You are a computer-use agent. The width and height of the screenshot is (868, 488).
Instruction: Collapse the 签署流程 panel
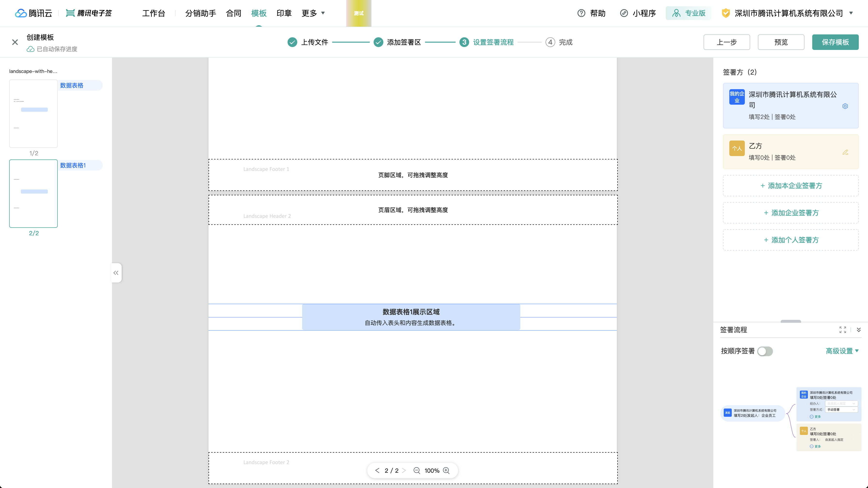(859, 330)
